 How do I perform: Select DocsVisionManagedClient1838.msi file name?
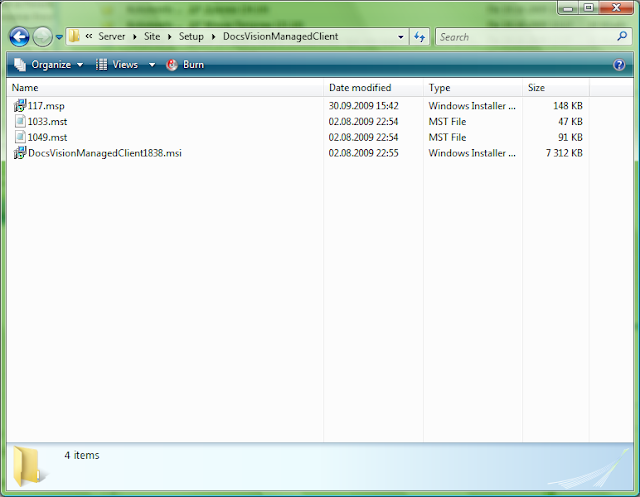pyautogui.click(x=105, y=153)
